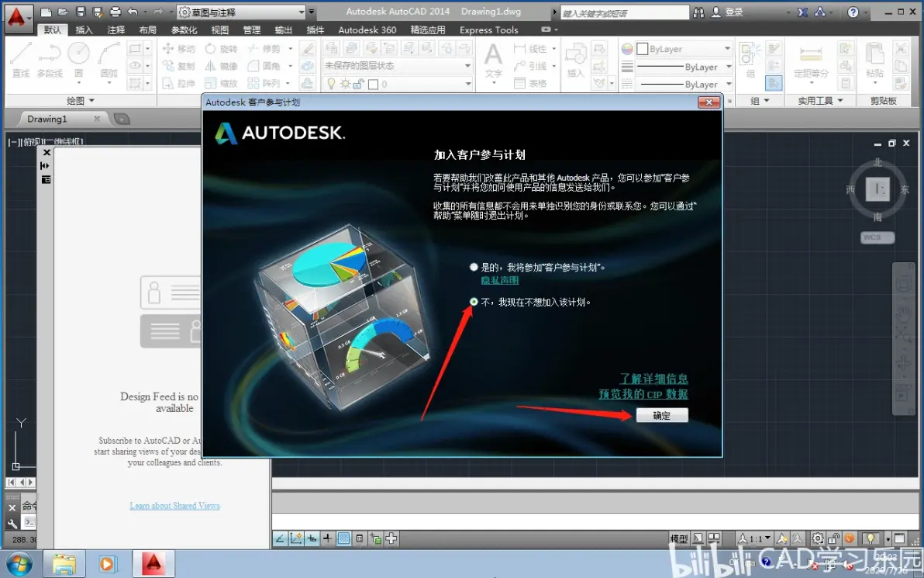Select 不，我现在不想加入该计划 radio button
The width and height of the screenshot is (924, 578).
[x=473, y=301]
